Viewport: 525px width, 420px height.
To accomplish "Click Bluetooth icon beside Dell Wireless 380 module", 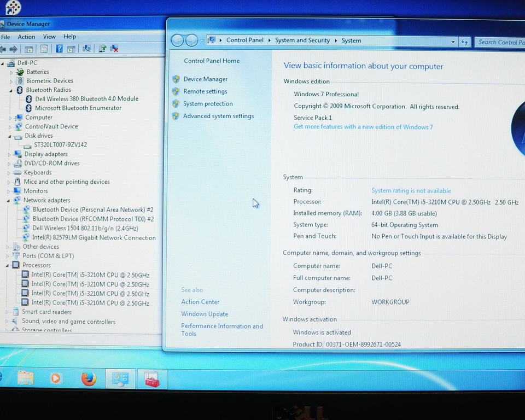I will coord(29,99).
